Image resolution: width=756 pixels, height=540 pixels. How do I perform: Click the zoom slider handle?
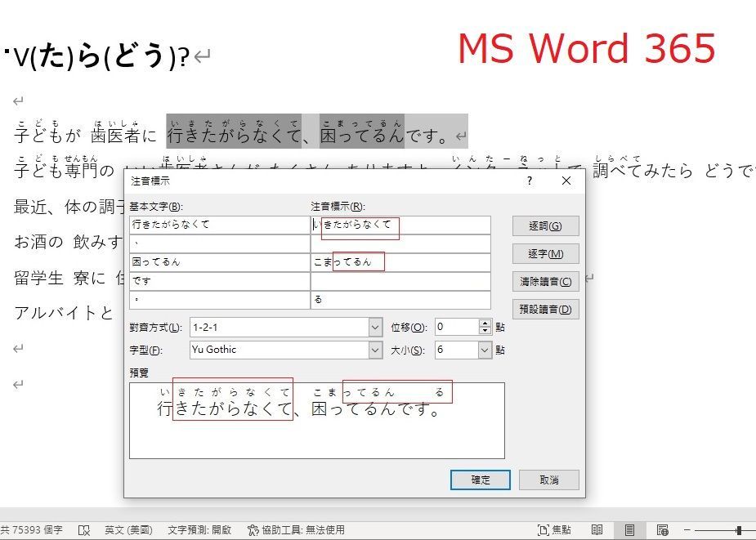pos(738,530)
